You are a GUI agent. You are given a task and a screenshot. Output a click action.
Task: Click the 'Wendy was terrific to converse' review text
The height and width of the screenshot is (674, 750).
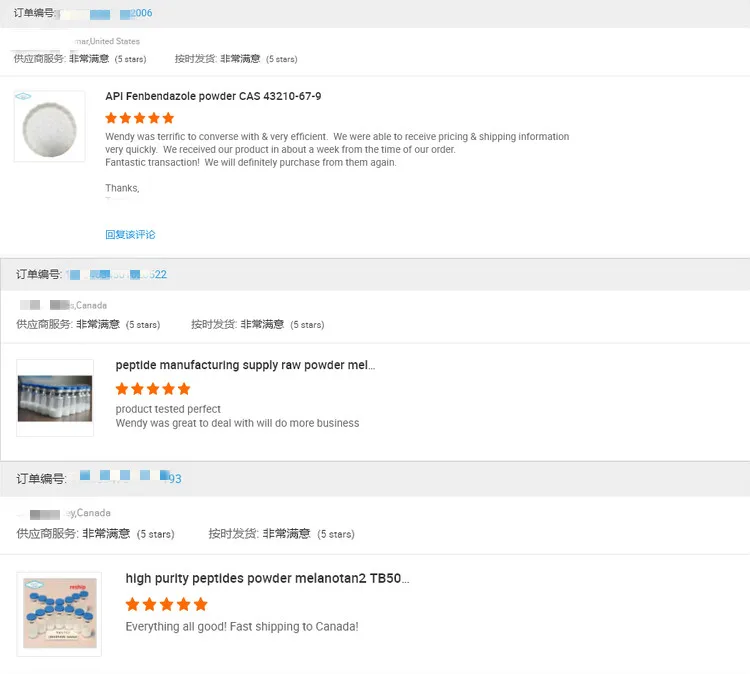click(336, 137)
